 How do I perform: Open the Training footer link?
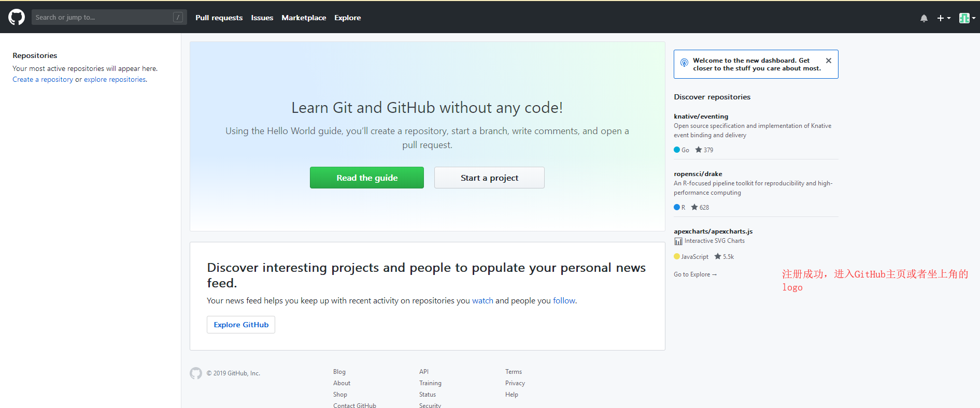430,383
